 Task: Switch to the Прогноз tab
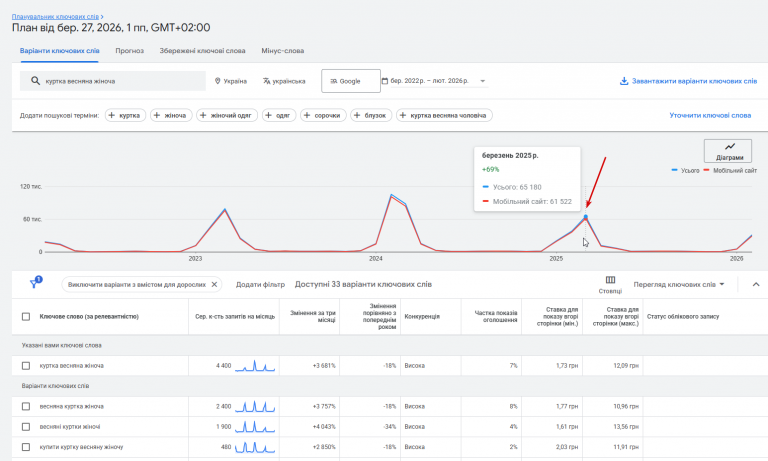click(129, 50)
